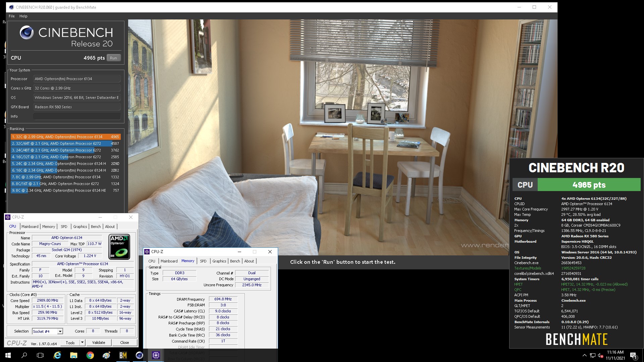
Task: Click CPU-Z Memory window title icon
Action: tap(147, 251)
